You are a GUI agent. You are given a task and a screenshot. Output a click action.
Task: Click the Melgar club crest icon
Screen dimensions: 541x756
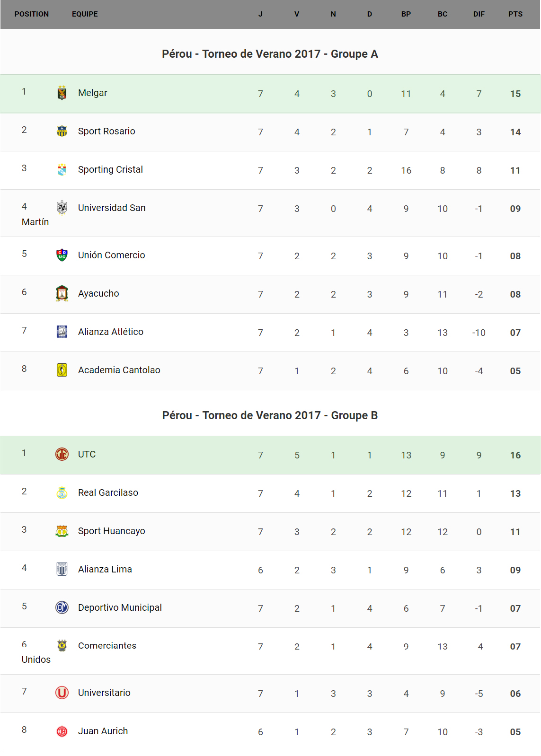pyautogui.click(x=62, y=93)
